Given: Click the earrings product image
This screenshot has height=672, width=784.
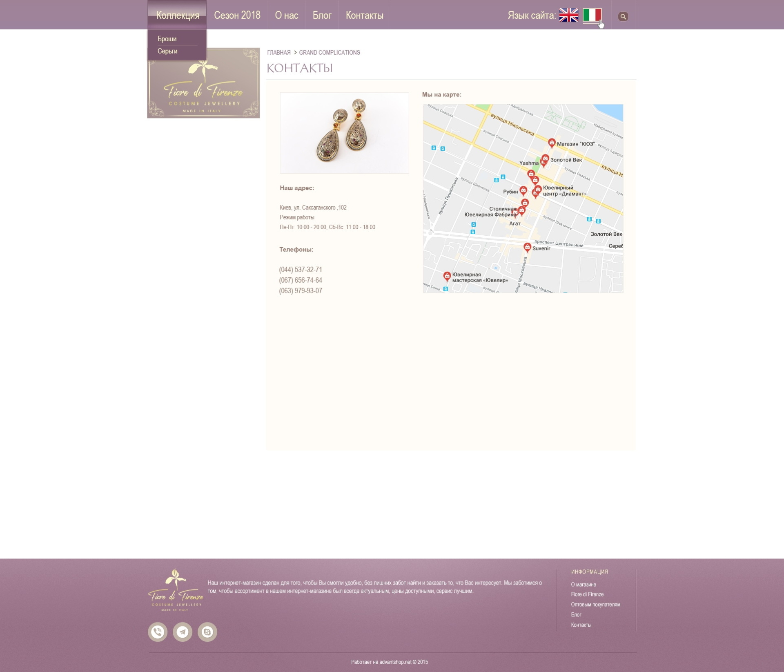Looking at the screenshot, I should pos(344,133).
